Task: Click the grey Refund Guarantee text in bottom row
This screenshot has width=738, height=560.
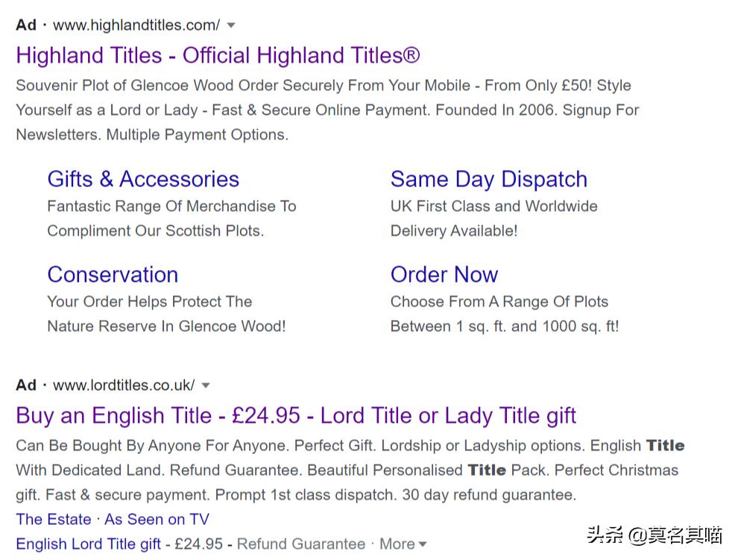Action: [x=301, y=544]
